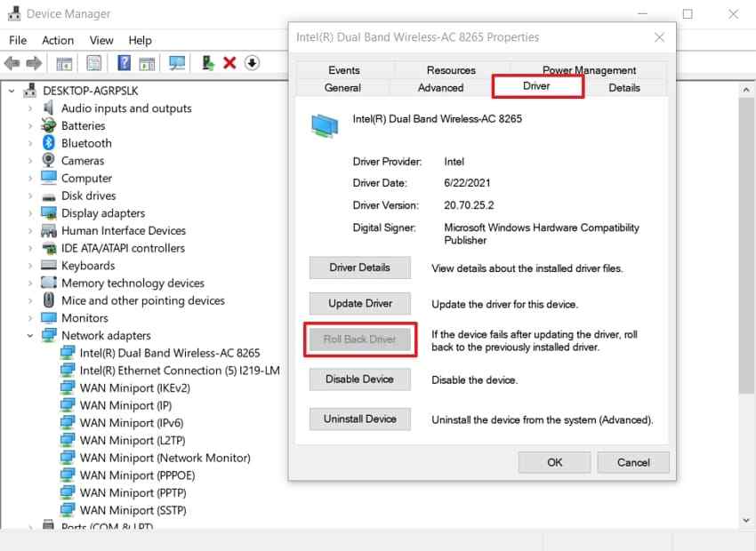Expand the Cameras node chevron
The image size is (756, 551).
pos(30,160)
